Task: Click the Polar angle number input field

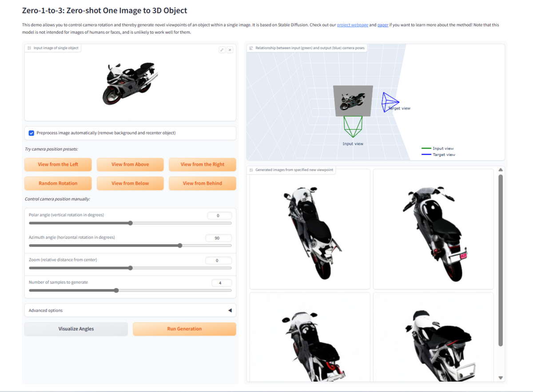Action: pos(219,215)
